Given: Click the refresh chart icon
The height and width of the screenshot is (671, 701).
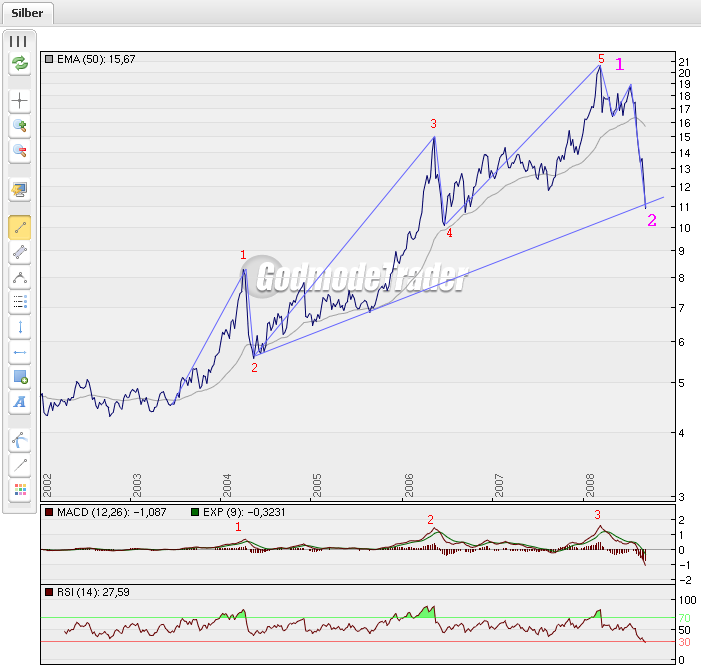Looking at the screenshot, I should click(19, 64).
